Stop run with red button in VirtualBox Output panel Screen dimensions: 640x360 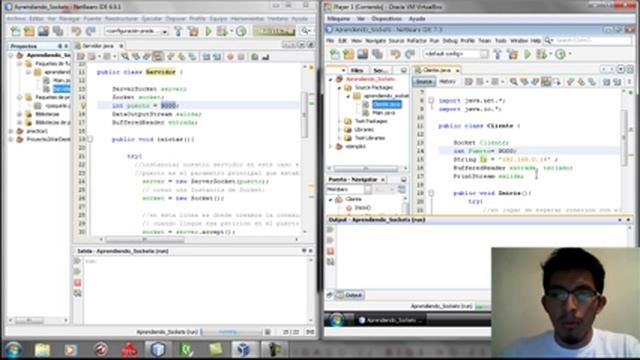click(330, 251)
